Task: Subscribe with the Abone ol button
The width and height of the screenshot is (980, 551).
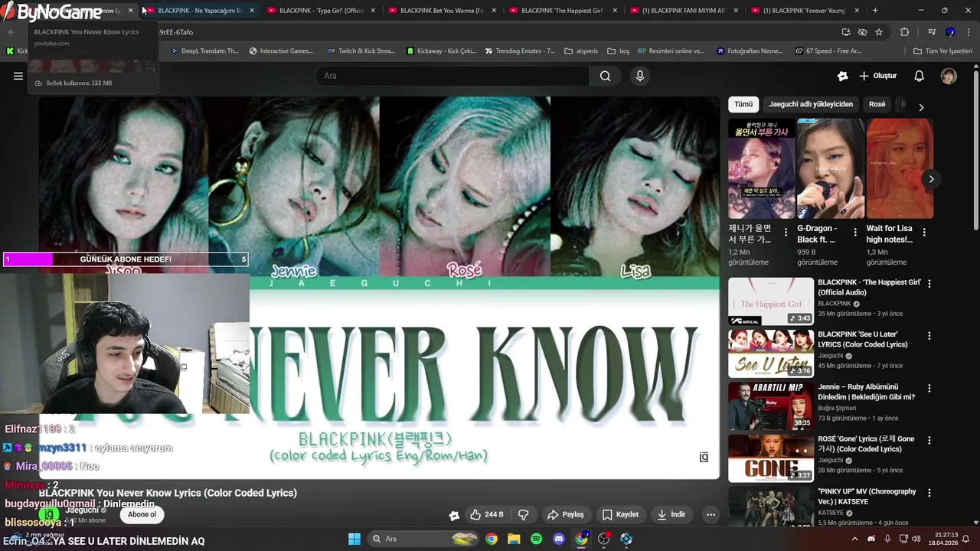Action: click(142, 514)
